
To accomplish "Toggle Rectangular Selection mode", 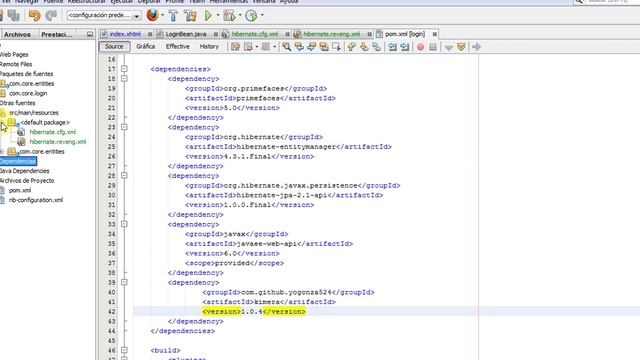I will click(336, 47).
